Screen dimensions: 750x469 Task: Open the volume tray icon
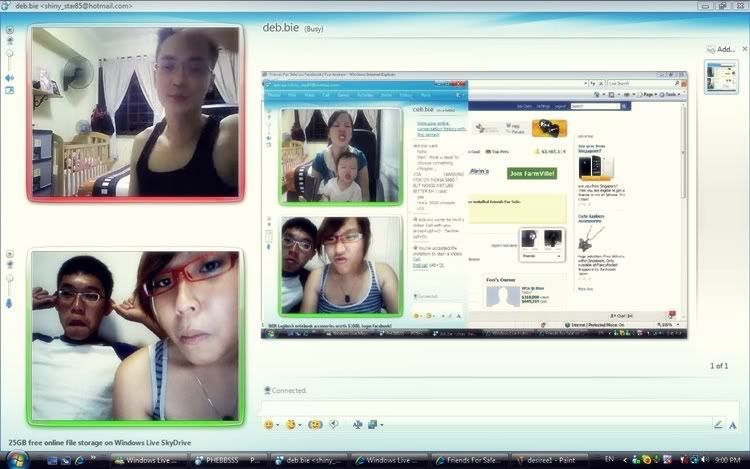click(x=705, y=460)
